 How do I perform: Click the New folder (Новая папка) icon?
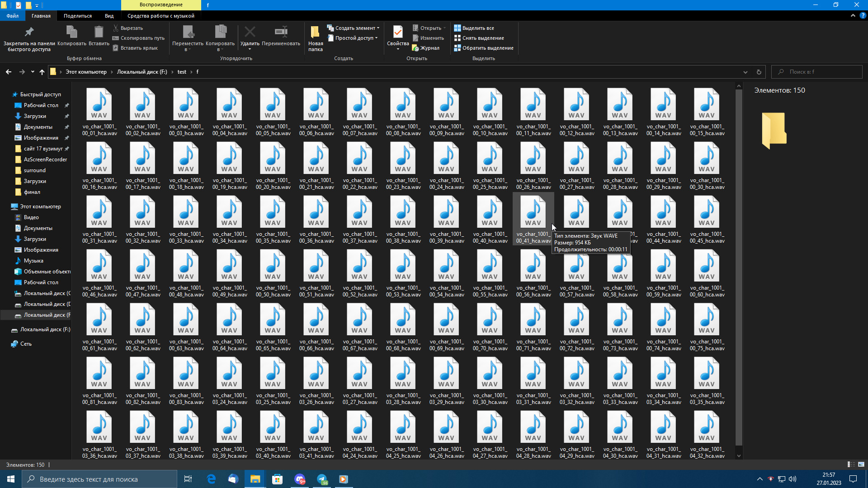pyautogui.click(x=315, y=33)
